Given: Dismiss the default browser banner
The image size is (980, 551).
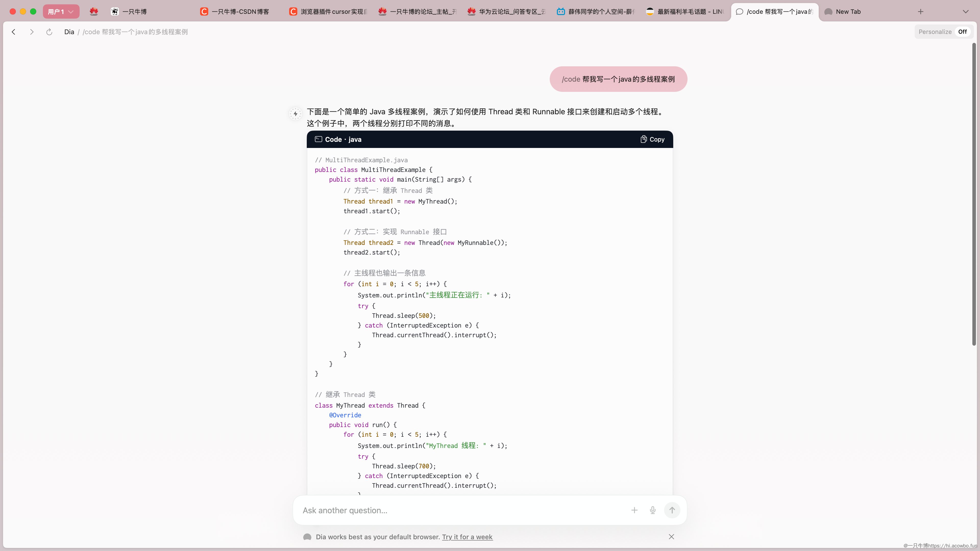Looking at the screenshot, I should click(671, 536).
